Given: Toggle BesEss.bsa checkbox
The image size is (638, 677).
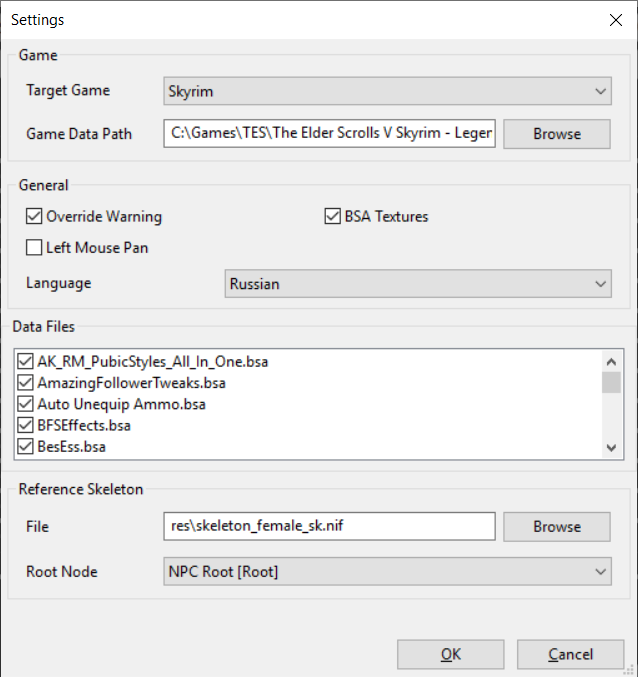Looking at the screenshot, I should 26,446.
